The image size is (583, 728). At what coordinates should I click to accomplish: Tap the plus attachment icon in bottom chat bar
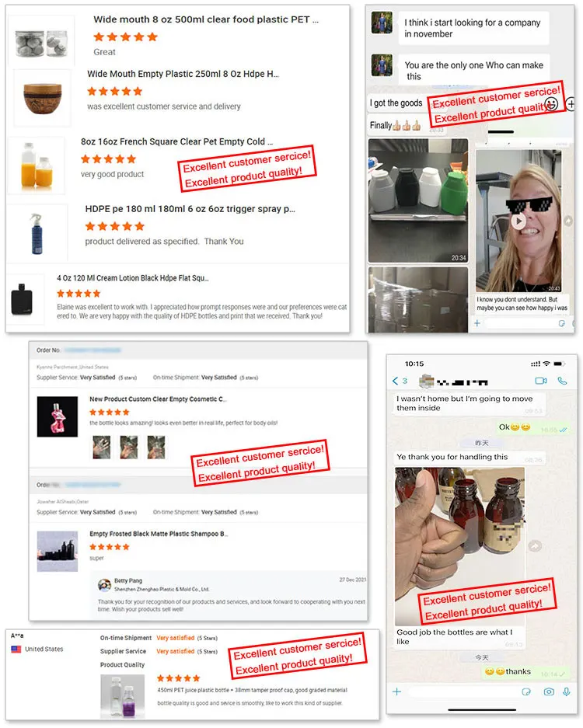396,691
